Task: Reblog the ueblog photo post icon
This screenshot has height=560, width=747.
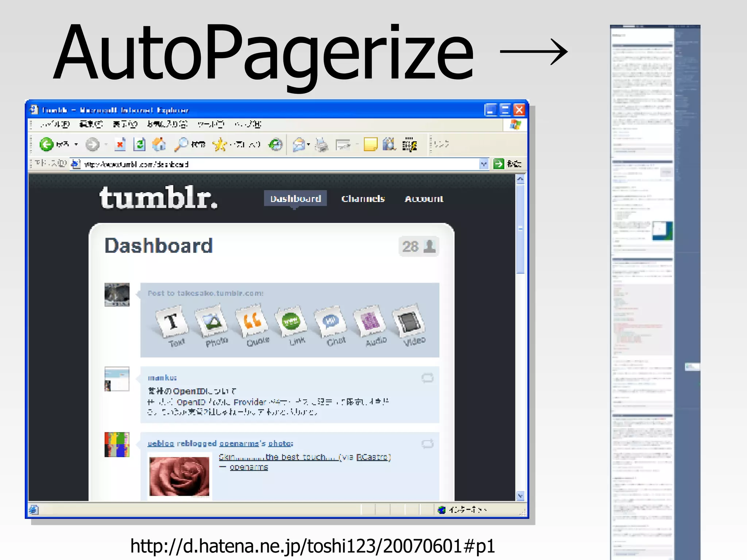Action: [x=427, y=444]
